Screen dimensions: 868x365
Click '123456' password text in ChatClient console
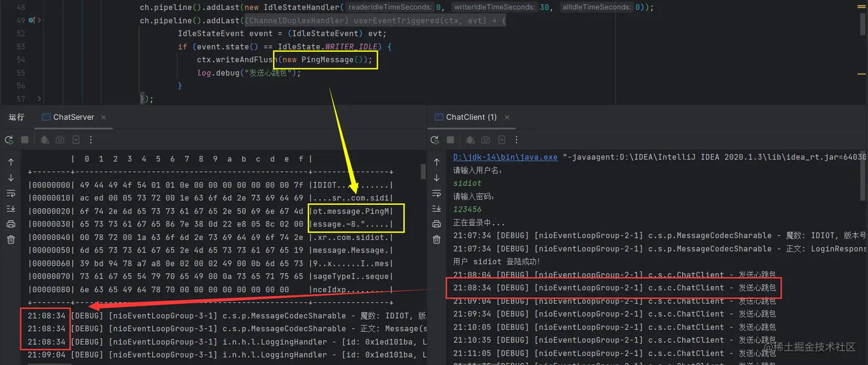click(467, 210)
